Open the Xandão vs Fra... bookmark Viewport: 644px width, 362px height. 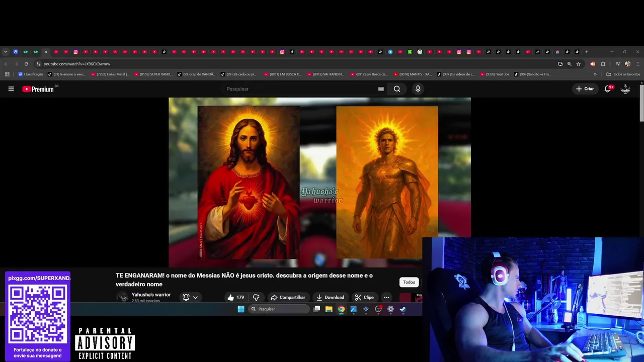coord(533,74)
